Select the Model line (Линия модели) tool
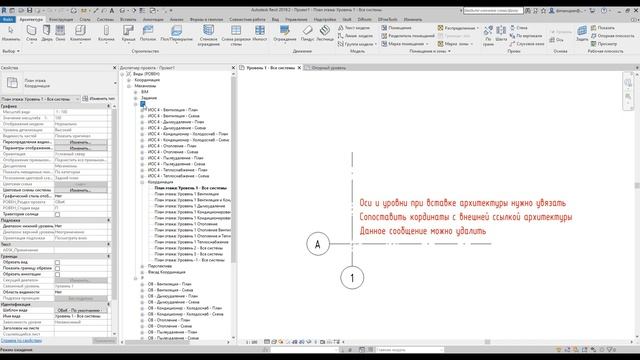Viewport: 640px width, 360px height. pyautogui.click(x=355, y=36)
